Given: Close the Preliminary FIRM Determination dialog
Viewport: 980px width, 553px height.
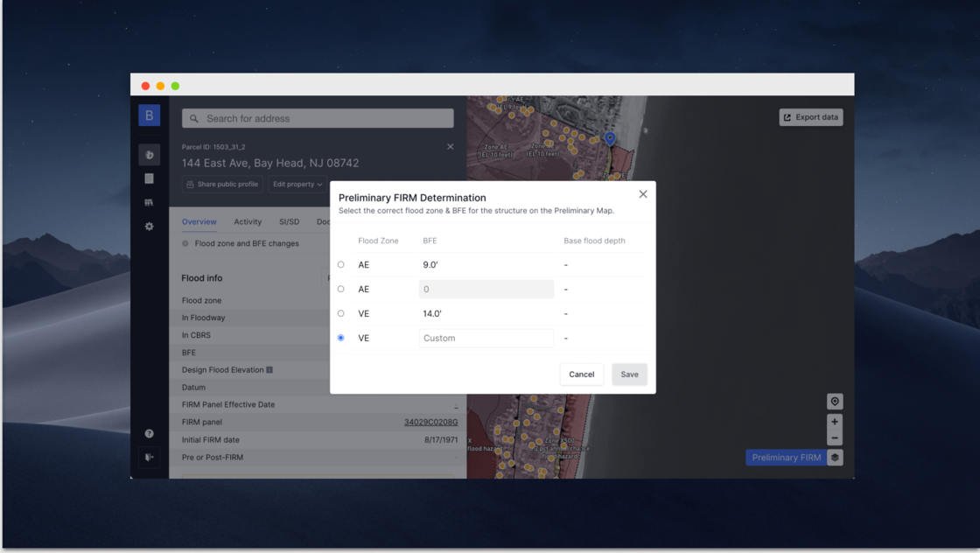Looking at the screenshot, I should pyautogui.click(x=643, y=194).
